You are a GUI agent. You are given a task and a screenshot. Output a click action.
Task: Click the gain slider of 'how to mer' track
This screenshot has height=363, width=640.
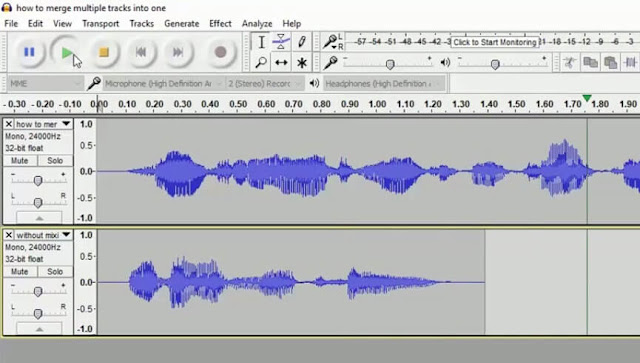[38, 180]
